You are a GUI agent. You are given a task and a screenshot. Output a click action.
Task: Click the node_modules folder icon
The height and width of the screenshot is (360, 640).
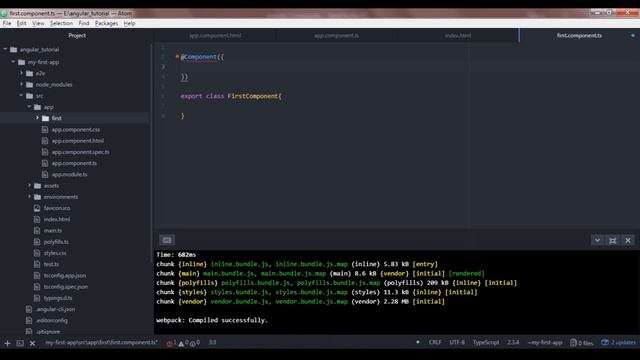29,84
